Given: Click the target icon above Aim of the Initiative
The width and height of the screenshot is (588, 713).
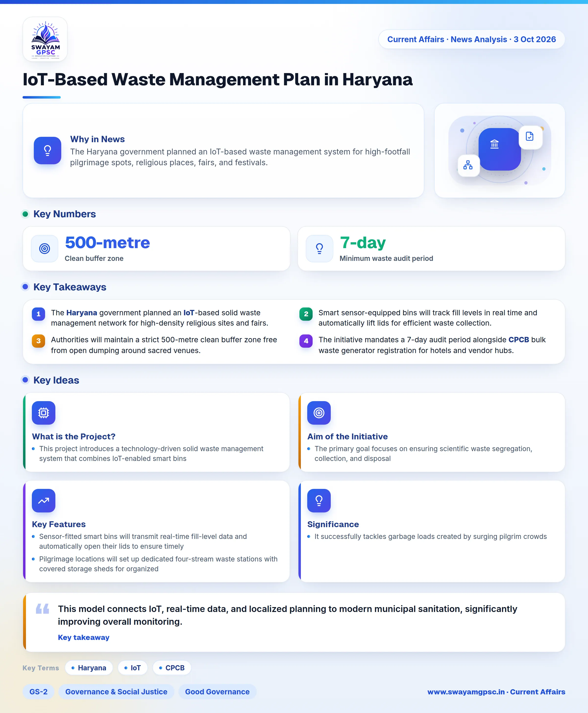Looking at the screenshot, I should coord(319,413).
